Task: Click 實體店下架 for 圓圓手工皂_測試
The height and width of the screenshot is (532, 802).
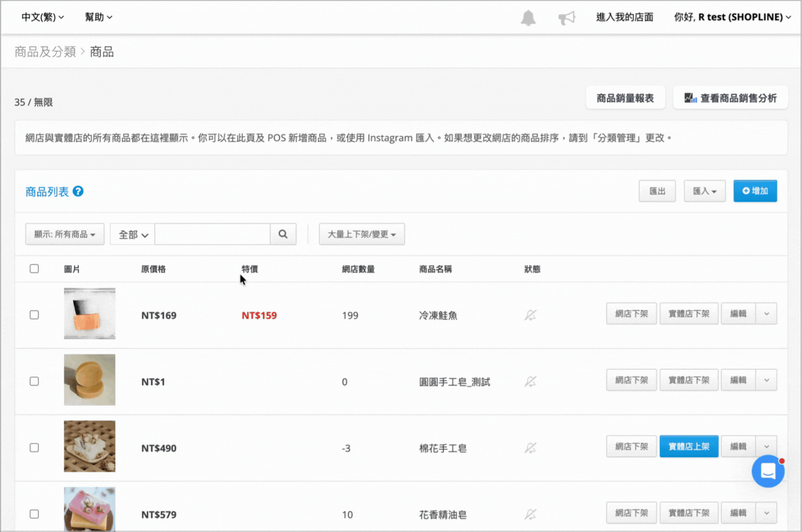Action: (689, 380)
